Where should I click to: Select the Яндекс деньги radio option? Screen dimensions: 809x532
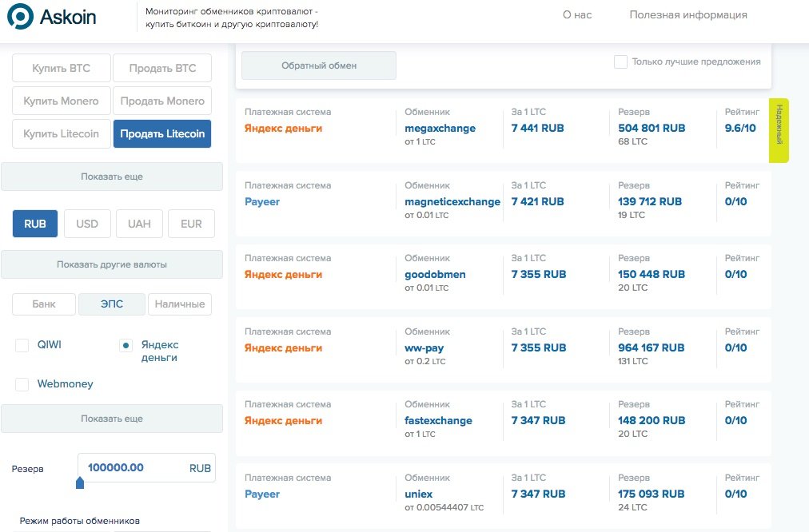[x=126, y=345]
